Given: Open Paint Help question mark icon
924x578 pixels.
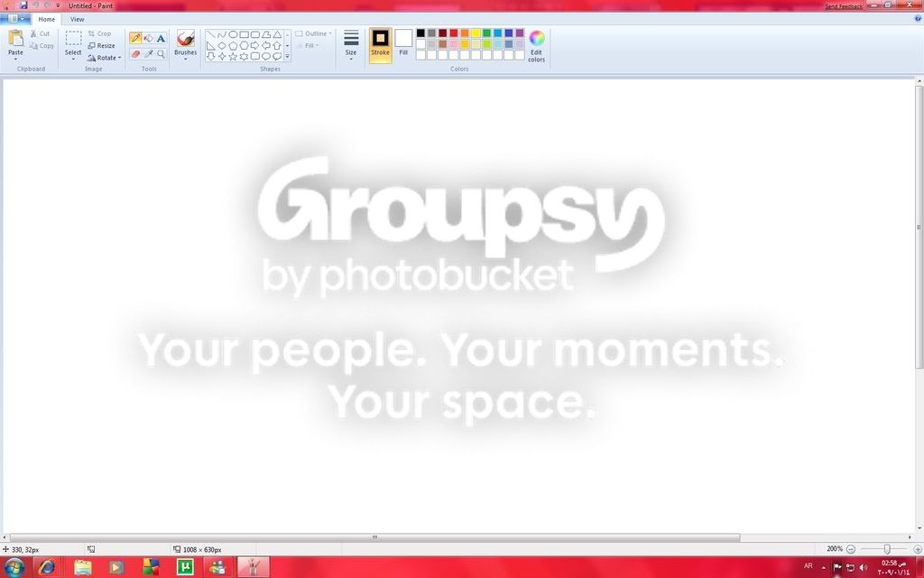Looking at the screenshot, I should pyautogui.click(x=918, y=19).
